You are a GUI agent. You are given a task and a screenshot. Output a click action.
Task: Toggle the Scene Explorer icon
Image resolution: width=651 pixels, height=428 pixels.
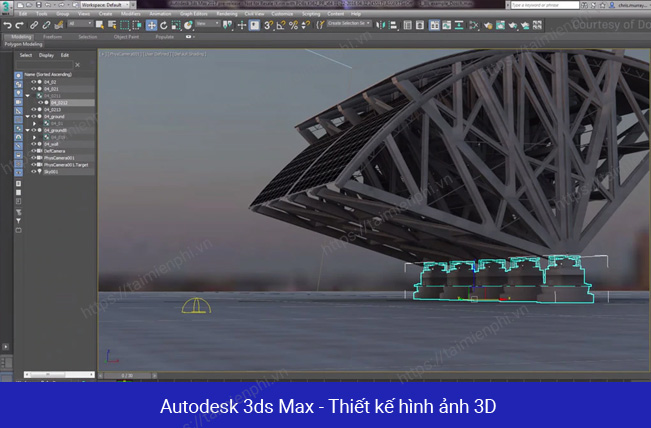[x=408, y=25]
